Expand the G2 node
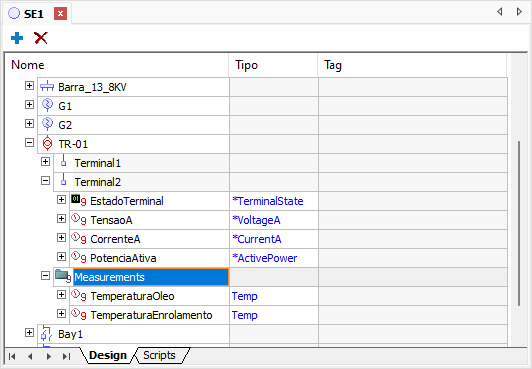 [30, 123]
